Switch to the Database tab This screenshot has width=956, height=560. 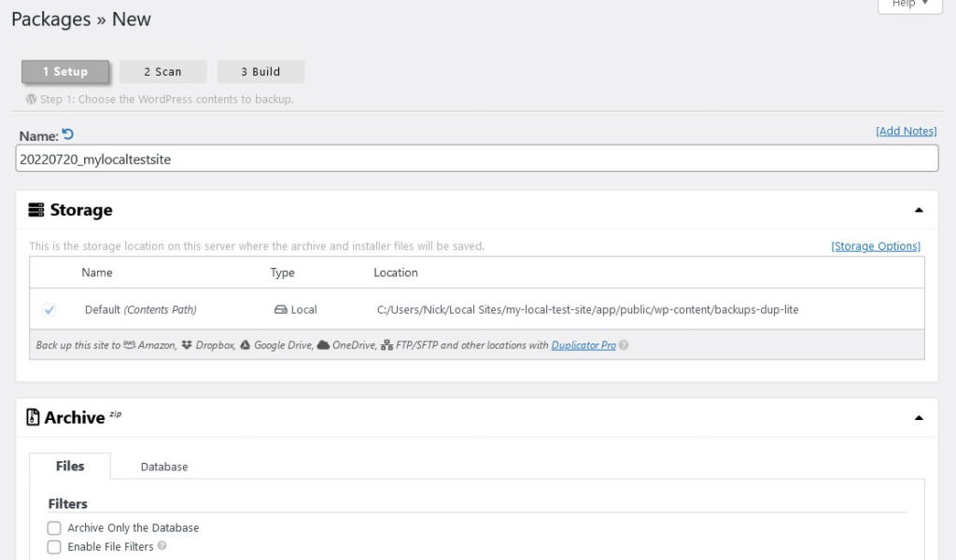pos(164,467)
